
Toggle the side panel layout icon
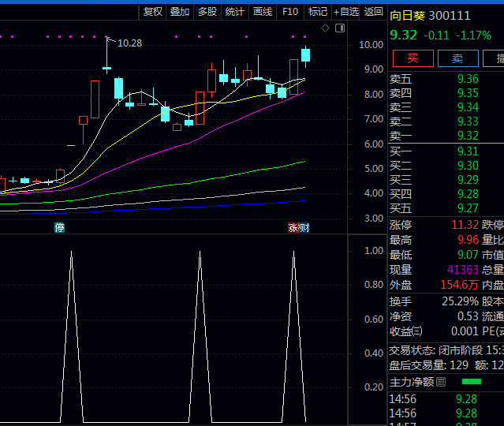(x=340, y=28)
